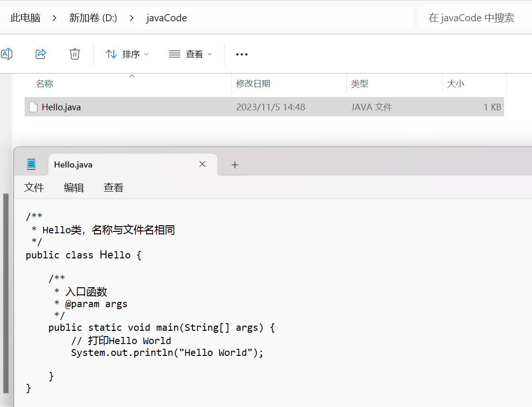532x407 pixels.
Task: Sort files by the 修改日期 column header
Action: [253, 84]
